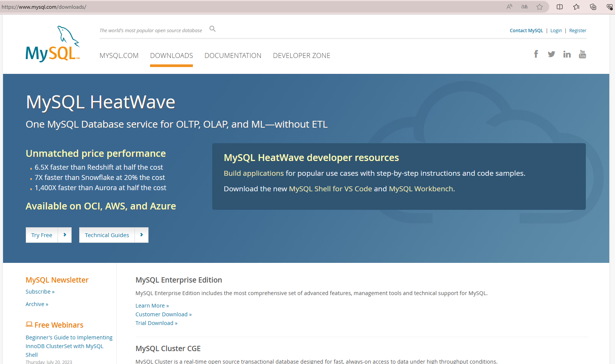Viewport: 615px width, 364px height.
Task: Click the MySQL dolphin logo
Action: (x=53, y=44)
